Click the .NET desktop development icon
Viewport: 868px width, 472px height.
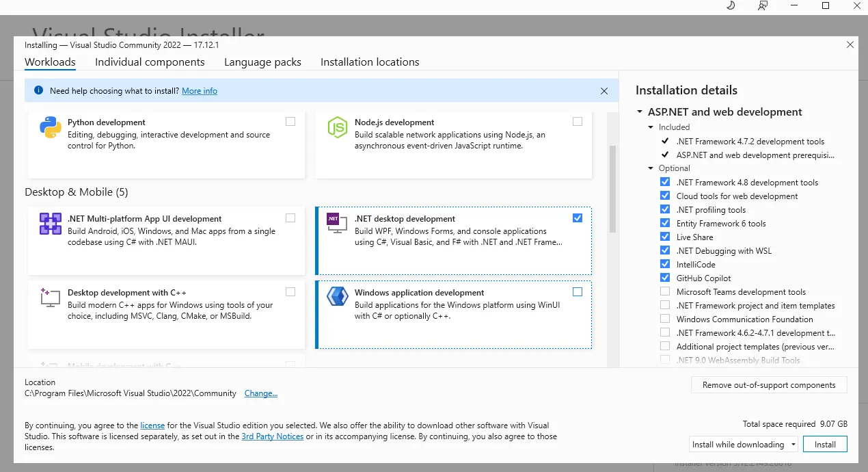[338, 222]
